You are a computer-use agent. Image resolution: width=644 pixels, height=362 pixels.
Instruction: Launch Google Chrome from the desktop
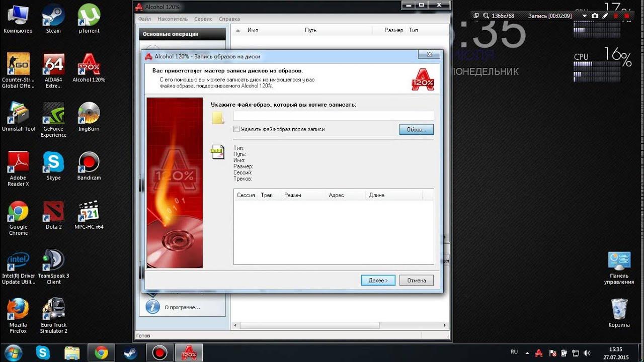coord(18,218)
